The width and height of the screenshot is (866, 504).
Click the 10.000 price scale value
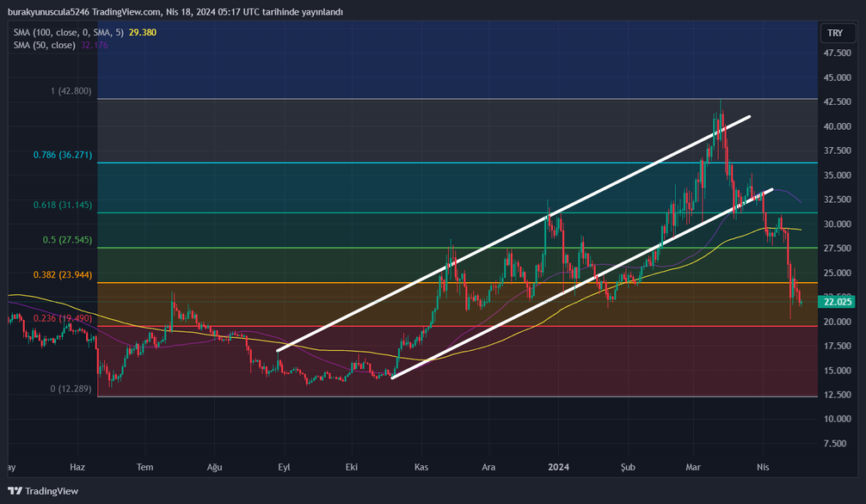point(838,420)
